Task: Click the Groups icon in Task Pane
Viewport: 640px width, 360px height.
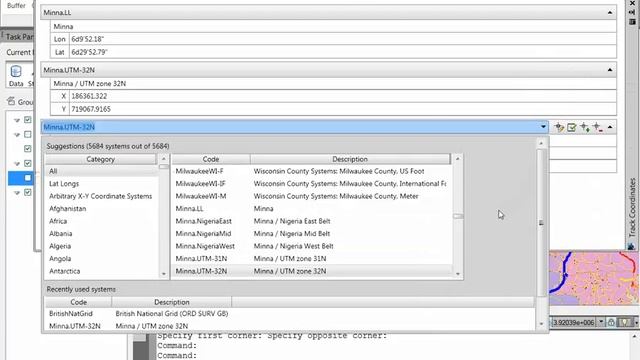Action: click(x=11, y=101)
